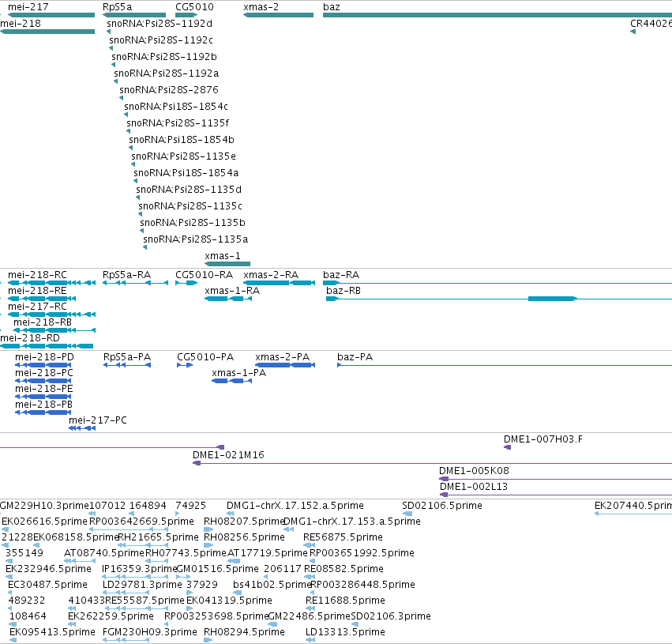The height and width of the screenshot is (644, 672).
Task: Select the mei-218-RB transcript
Action: (54, 330)
